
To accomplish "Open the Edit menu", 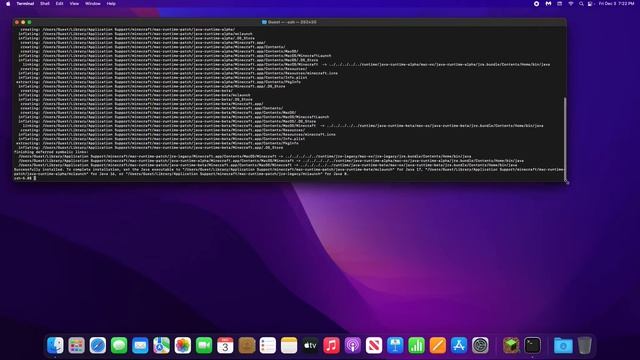I will 60,4.
